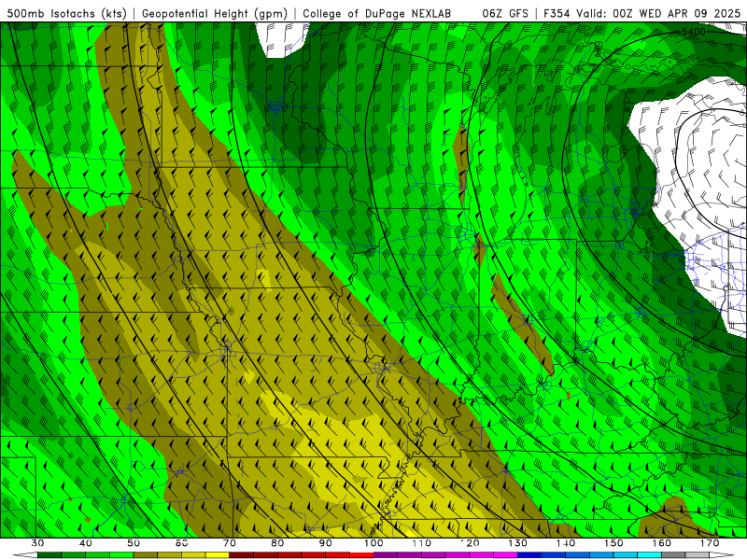Click the '140' legend value

pyautogui.click(x=566, y=543)
